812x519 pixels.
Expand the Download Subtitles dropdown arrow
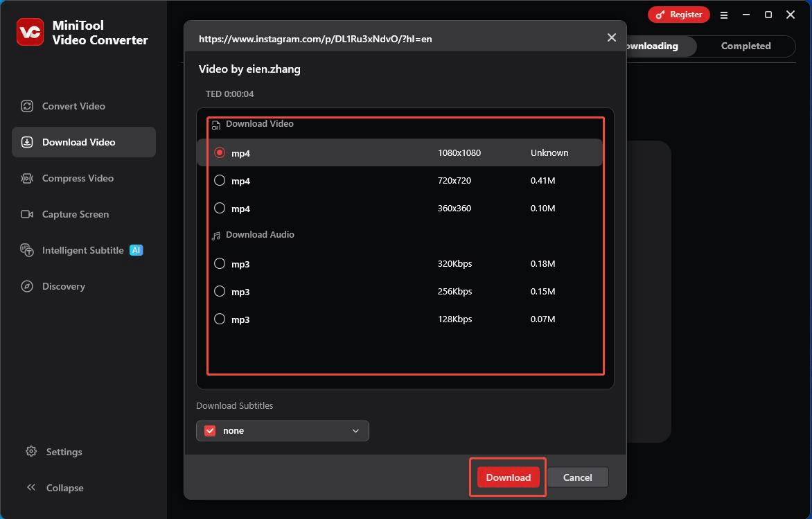355,431
